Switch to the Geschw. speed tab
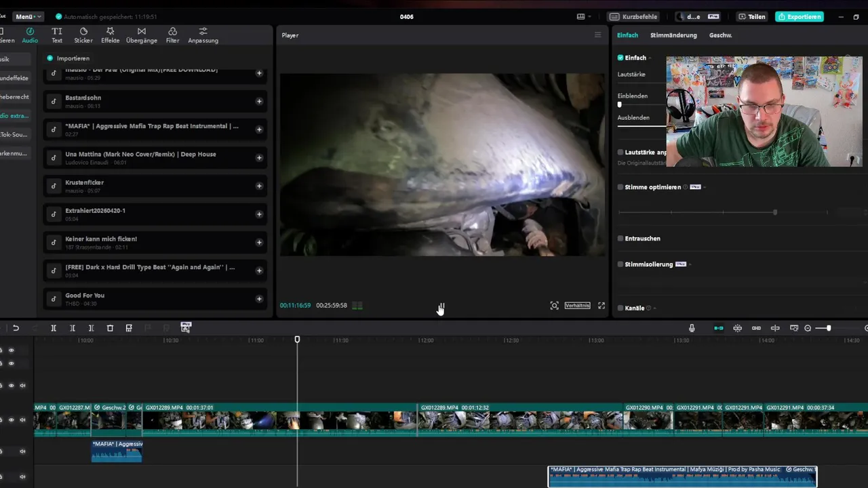868x488 pixels. (x=720, y=35)
